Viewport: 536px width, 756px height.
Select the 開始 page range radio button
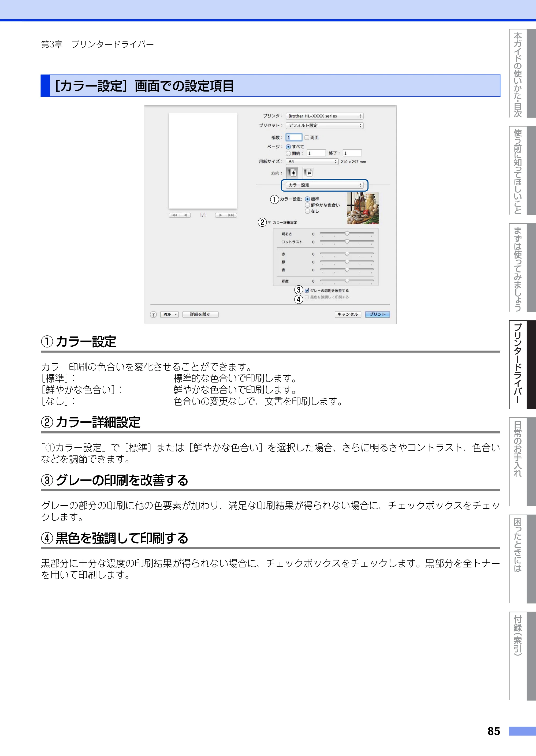point(288,154)
